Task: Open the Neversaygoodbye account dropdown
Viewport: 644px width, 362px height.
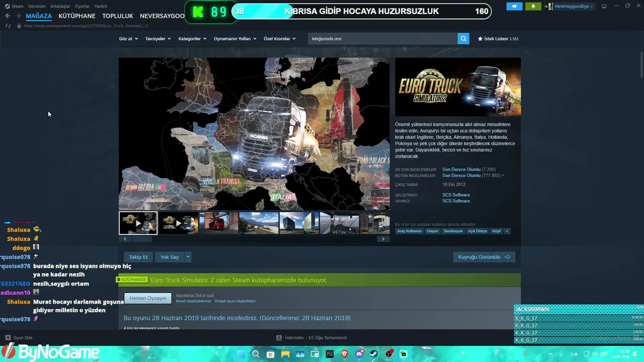Action: (574, 7)
